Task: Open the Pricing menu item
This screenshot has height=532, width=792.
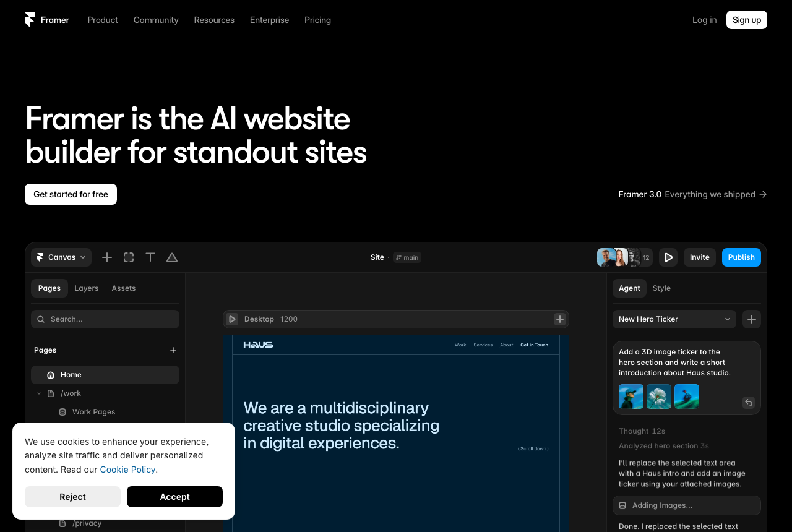Action: pyautogui.click(x=317, y=20)
